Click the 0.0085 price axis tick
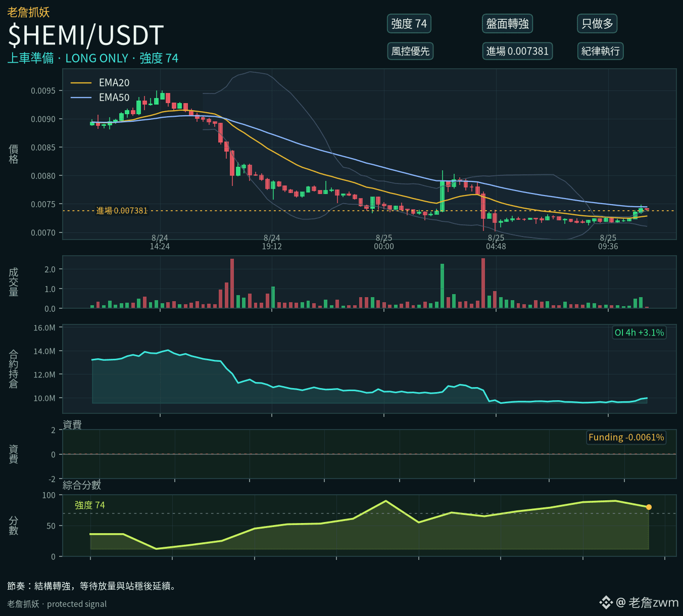The image size is (683, 616). tap(43, 148)
